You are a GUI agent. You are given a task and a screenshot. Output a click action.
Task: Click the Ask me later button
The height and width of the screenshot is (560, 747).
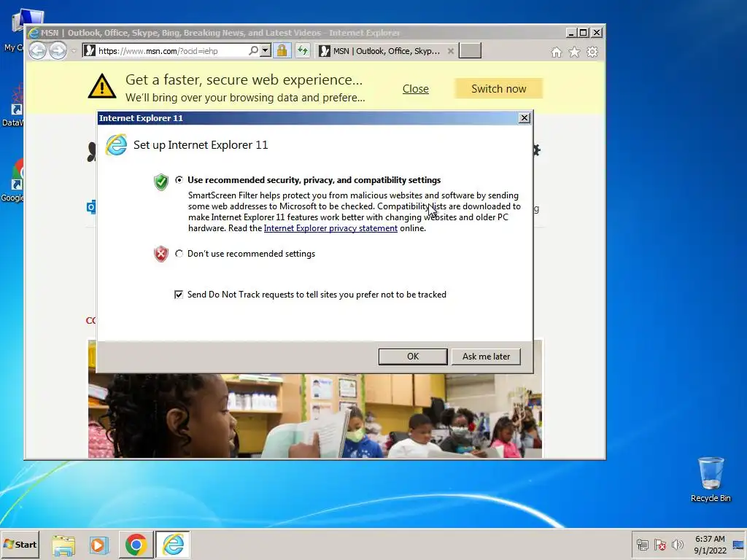coord(486,357)
